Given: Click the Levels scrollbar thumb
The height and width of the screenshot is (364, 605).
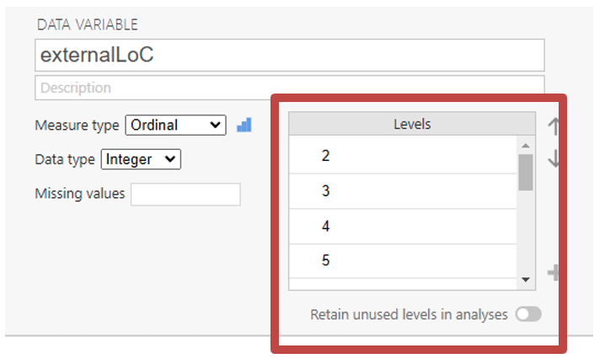Looking at the screenshot, I should (x=525, y=171).
